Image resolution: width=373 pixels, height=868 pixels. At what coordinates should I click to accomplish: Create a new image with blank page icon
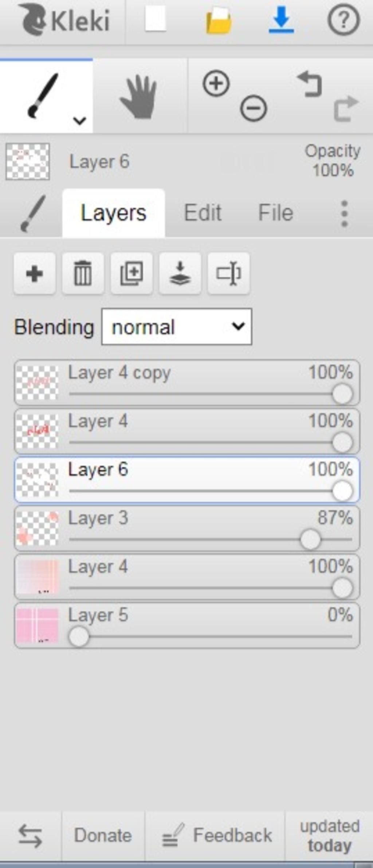pos(156,19)
